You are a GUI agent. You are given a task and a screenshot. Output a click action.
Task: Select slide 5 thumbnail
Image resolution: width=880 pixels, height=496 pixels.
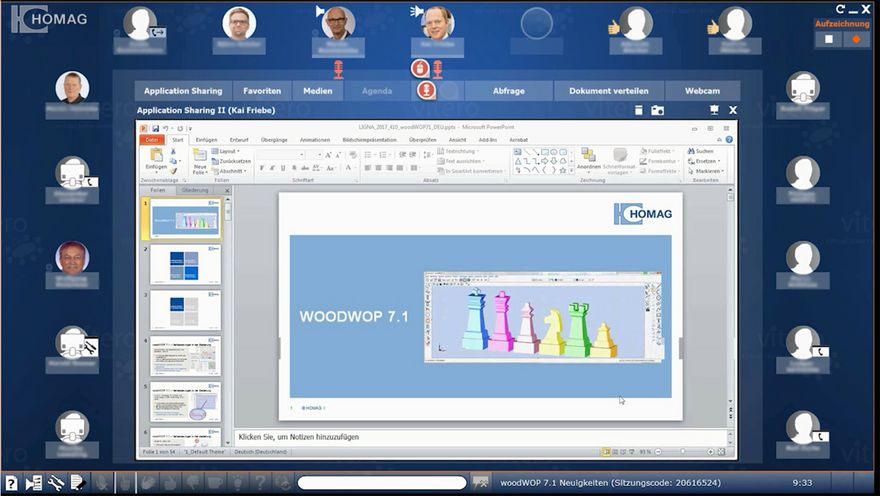185,402
